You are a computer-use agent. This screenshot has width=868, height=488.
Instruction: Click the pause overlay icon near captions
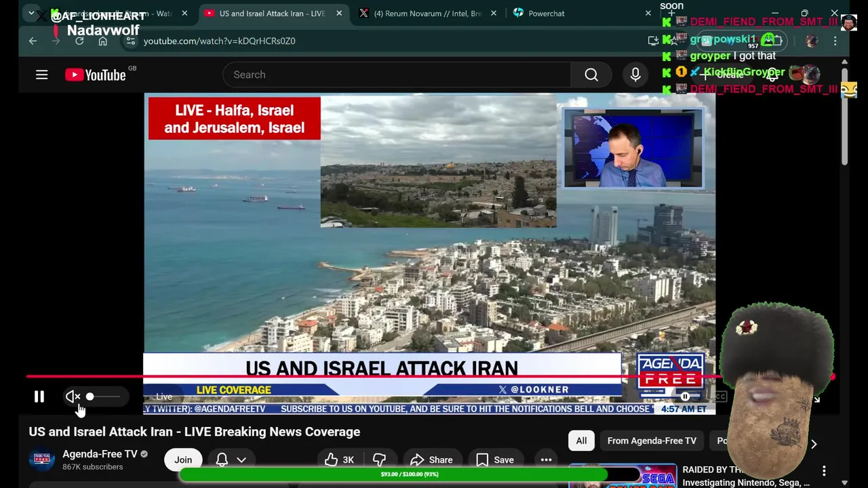[x=685, y=396]
